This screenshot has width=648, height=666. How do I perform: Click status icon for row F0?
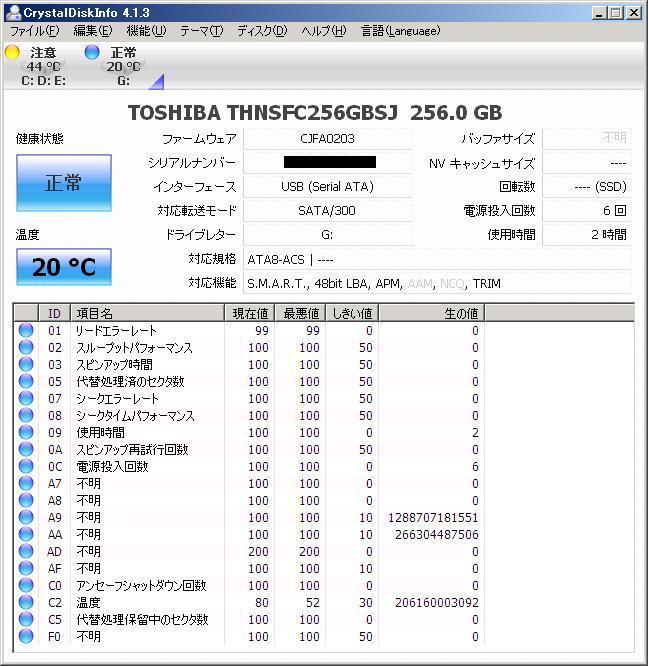(26, 636)
